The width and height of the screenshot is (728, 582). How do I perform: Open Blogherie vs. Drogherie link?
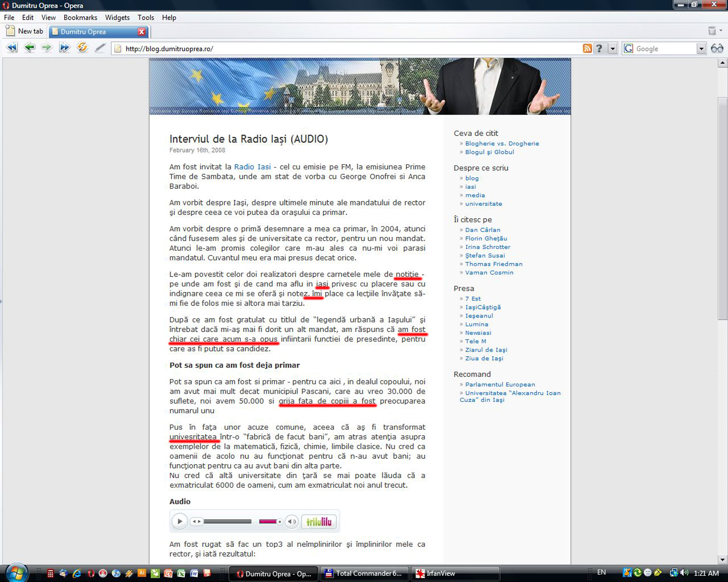click(x=502, y=143)
